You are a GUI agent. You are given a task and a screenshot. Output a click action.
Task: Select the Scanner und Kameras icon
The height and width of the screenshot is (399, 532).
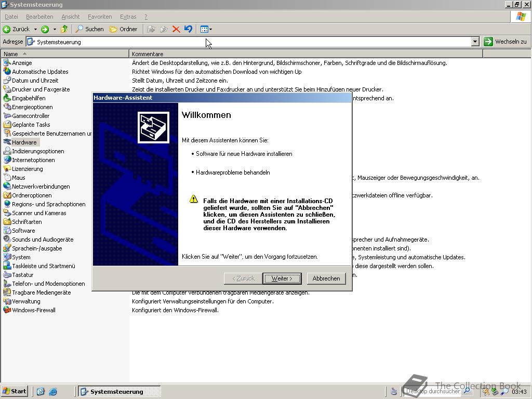coord(7,212)
